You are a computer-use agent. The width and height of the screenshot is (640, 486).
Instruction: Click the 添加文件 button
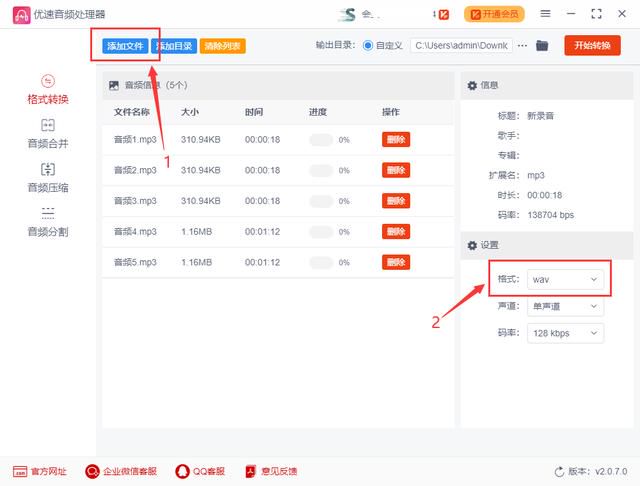125,46
